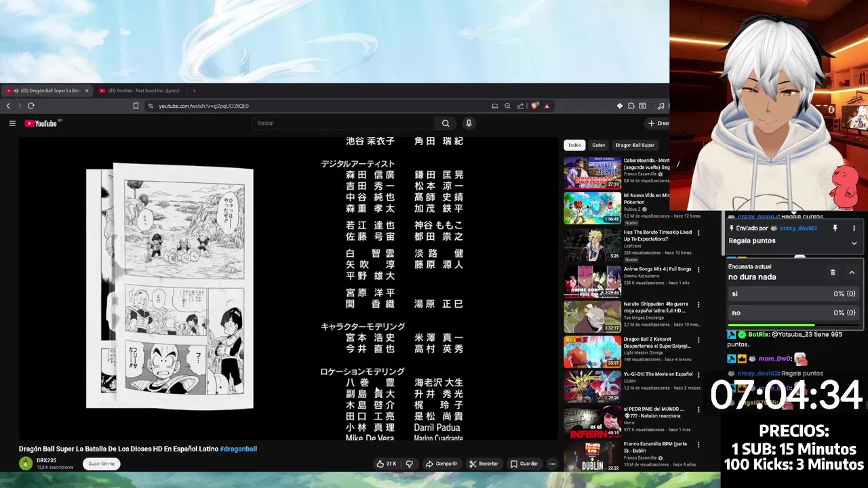Open the Mi Nueva Vida Pokemon video thumbnail
The image size is (868, 488).
coord(592,208)
